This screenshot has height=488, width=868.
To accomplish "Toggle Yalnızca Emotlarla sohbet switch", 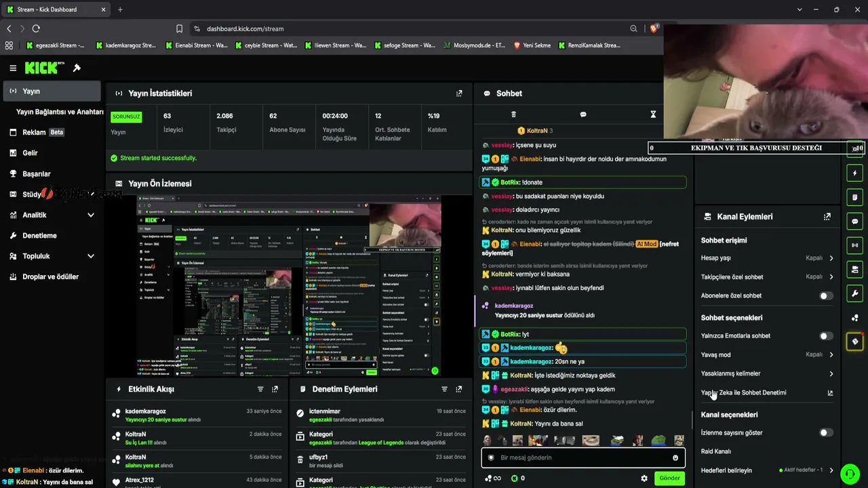I will pos(825,335).
